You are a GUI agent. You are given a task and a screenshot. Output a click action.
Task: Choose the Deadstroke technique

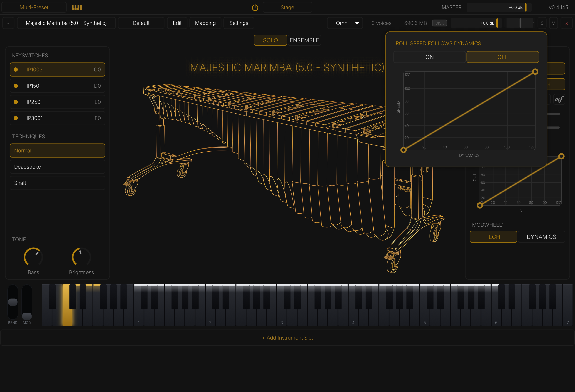pyautogui.click(x=57, y=167)
